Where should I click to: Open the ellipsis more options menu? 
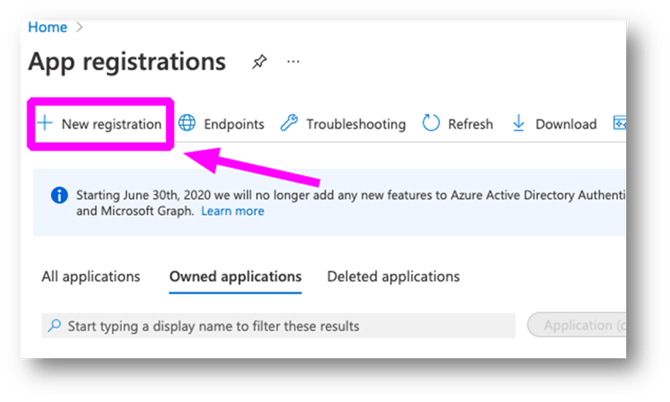tap(293, 62)
